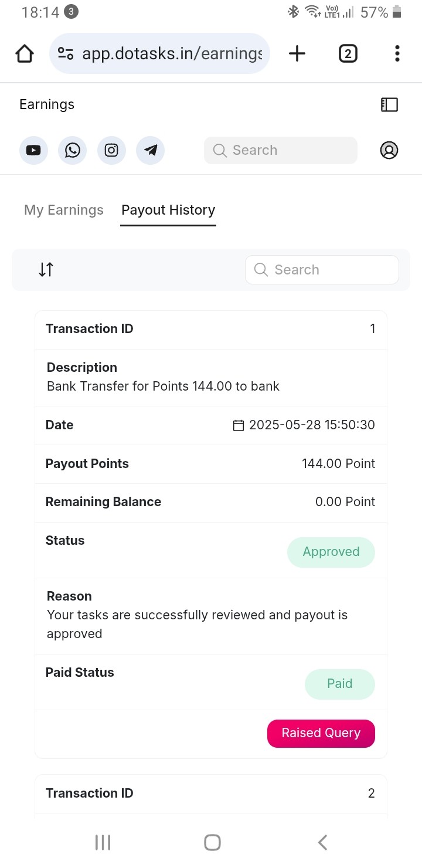422x868 pixels.
Task: Click the sort arrows icon
Action: click(x=46, y=270)
